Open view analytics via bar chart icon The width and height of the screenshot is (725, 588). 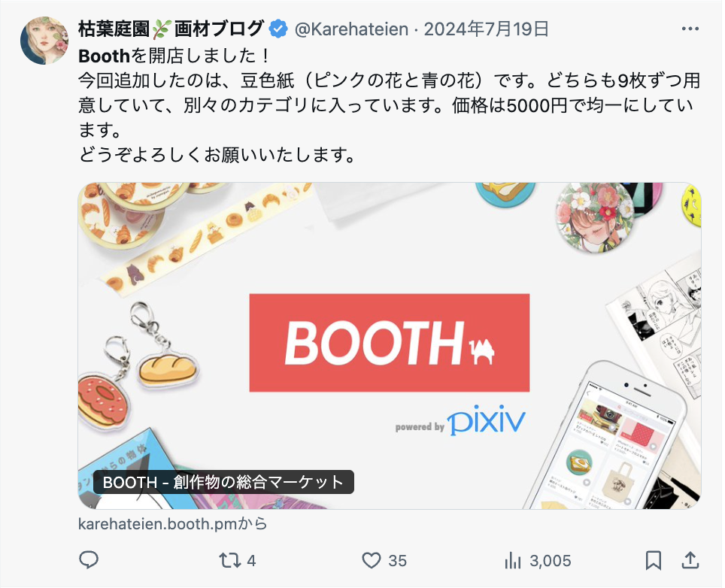[512, 561]
